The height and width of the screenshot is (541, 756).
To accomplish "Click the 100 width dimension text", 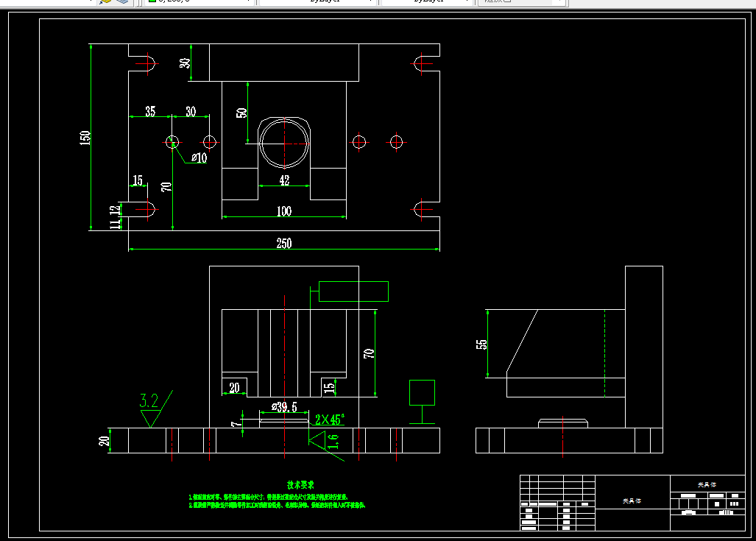I will (284, 211).
